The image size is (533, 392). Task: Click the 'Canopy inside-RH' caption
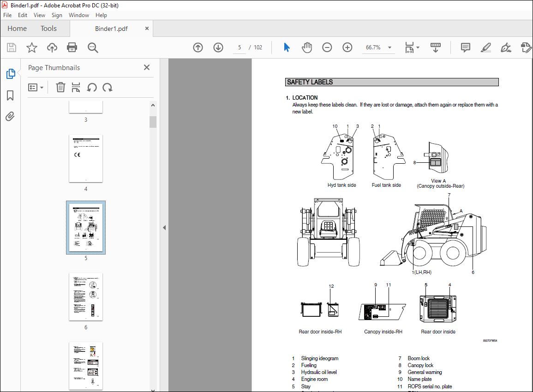[383, 332]
